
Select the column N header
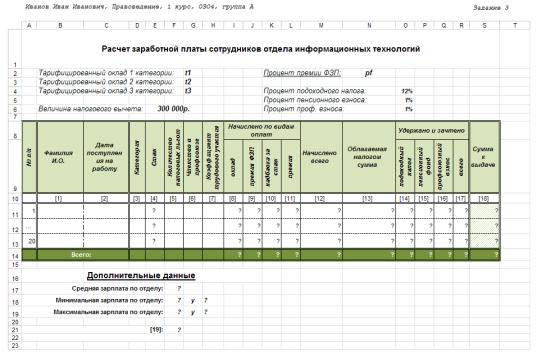click(x=369, y=26)
